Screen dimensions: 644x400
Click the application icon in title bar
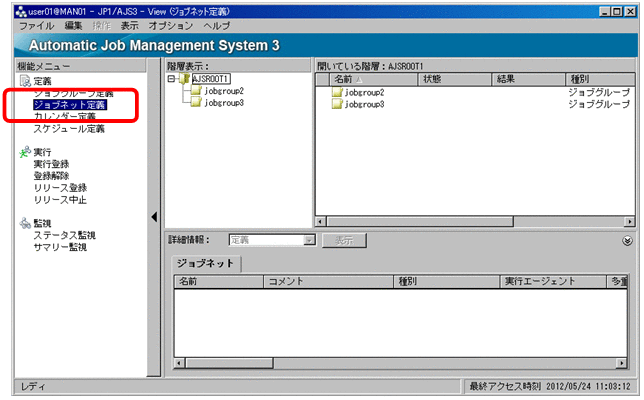click(x=21, y=11)
